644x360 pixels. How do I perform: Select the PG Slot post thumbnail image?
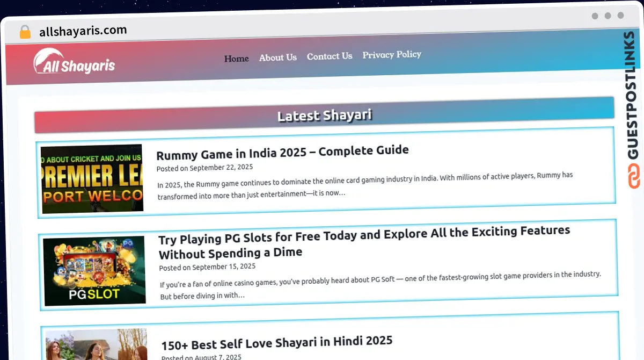pyautogui.click(x=94, y=270)
